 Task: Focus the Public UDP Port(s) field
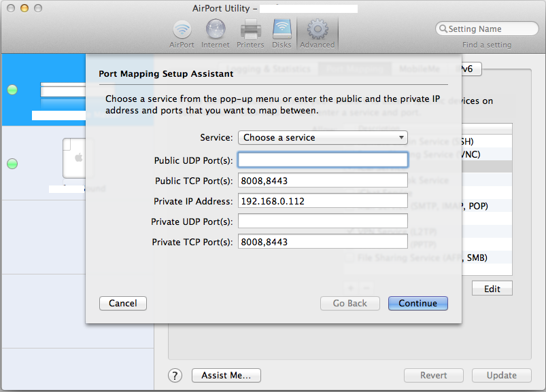pyautogui.click(x=323, y=160)
